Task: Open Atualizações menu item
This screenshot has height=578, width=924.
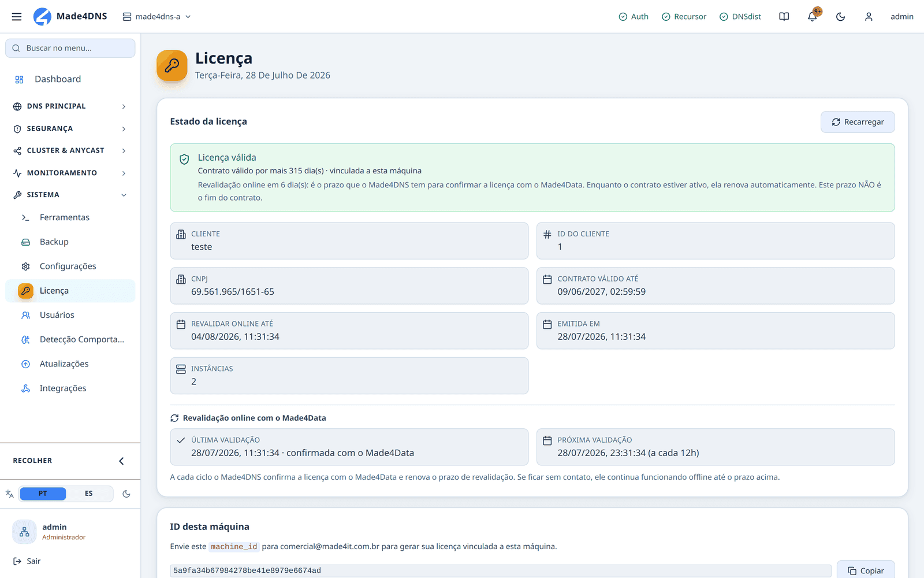Action: [x=70, y=364]
